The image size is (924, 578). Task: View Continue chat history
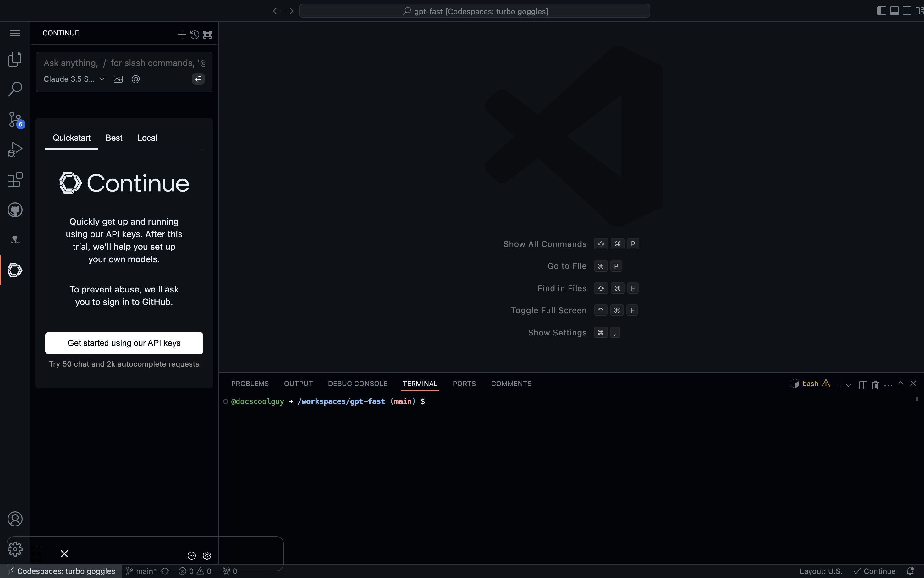[195, 35]
